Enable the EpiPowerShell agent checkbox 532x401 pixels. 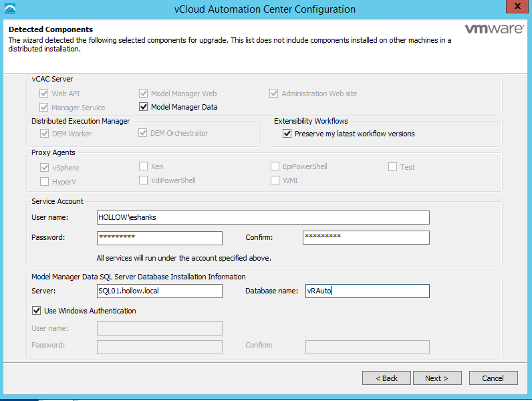[x=275, y=166]
